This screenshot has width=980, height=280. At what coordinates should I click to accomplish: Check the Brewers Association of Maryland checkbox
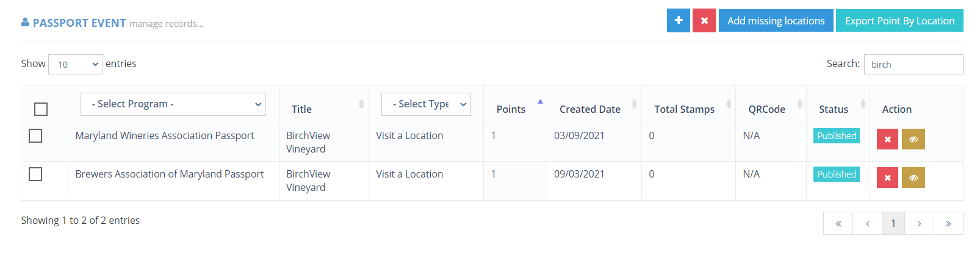[x=35, y=174]
